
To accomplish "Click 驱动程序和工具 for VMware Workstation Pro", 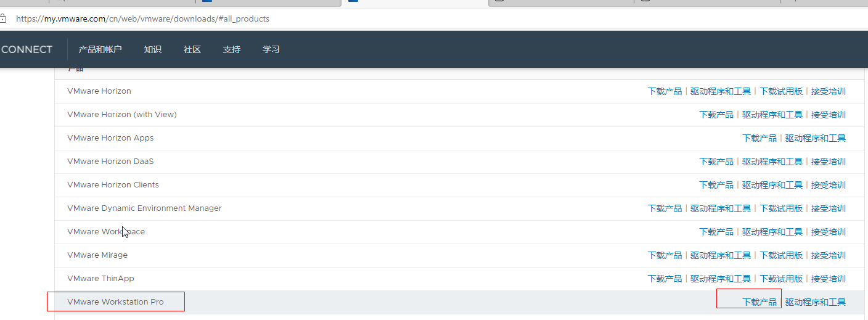I will (815, 302).
